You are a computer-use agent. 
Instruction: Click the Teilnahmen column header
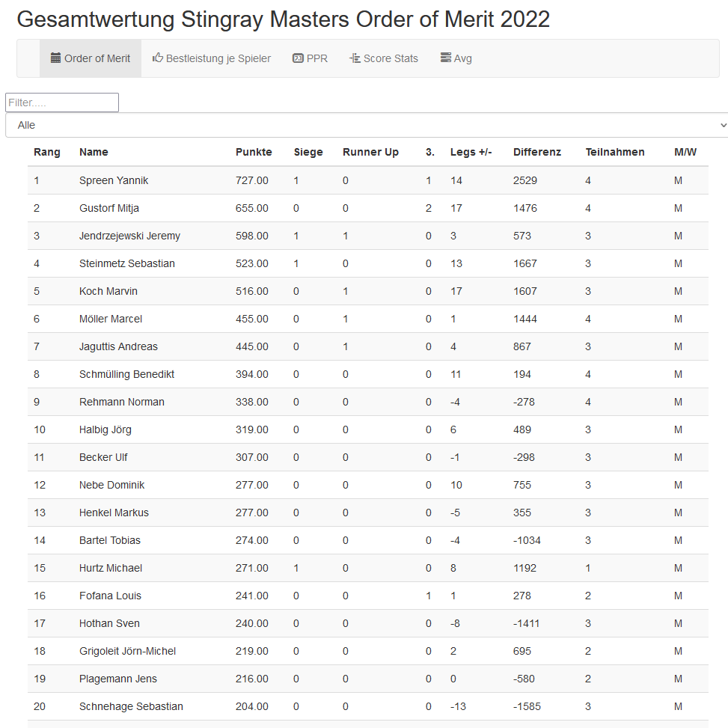615,153
